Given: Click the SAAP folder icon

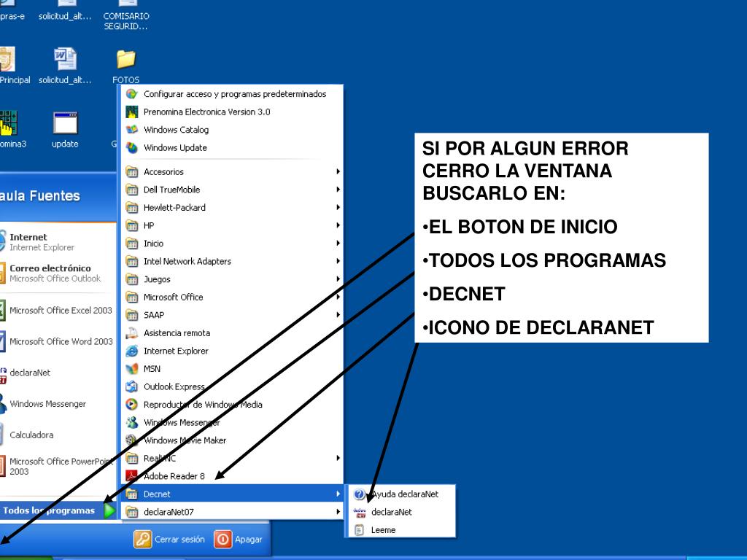Looking at the screenshot, I should [132, 315].
